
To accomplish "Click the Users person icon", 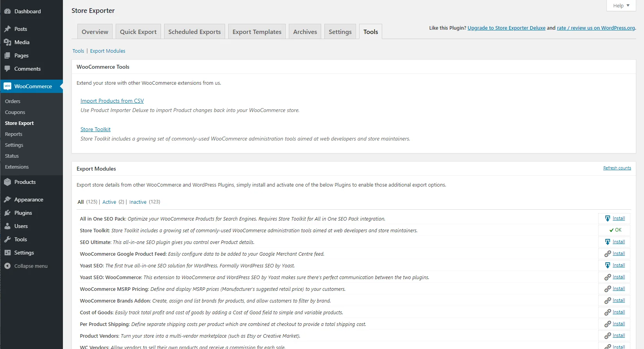I will pyautogui.click(x=7, y=226).
